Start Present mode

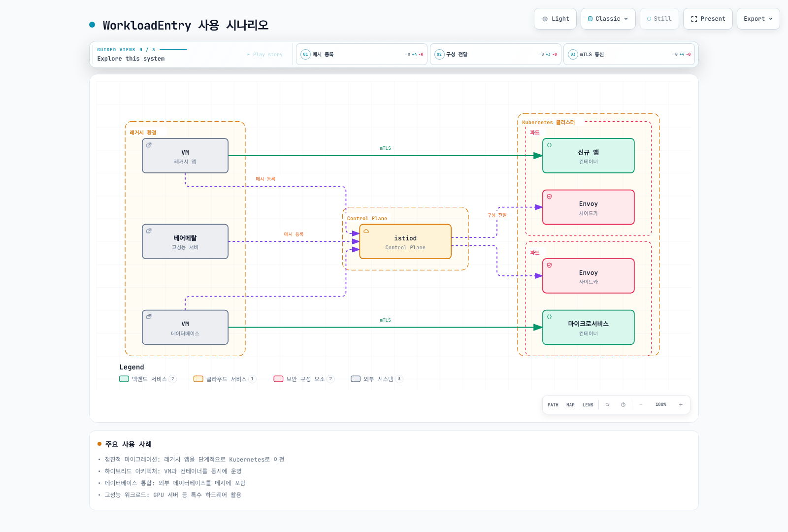click(x=708, y=19)
